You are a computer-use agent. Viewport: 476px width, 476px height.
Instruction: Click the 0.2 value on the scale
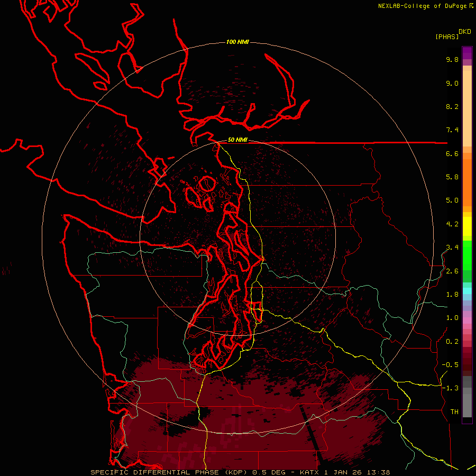452,342
